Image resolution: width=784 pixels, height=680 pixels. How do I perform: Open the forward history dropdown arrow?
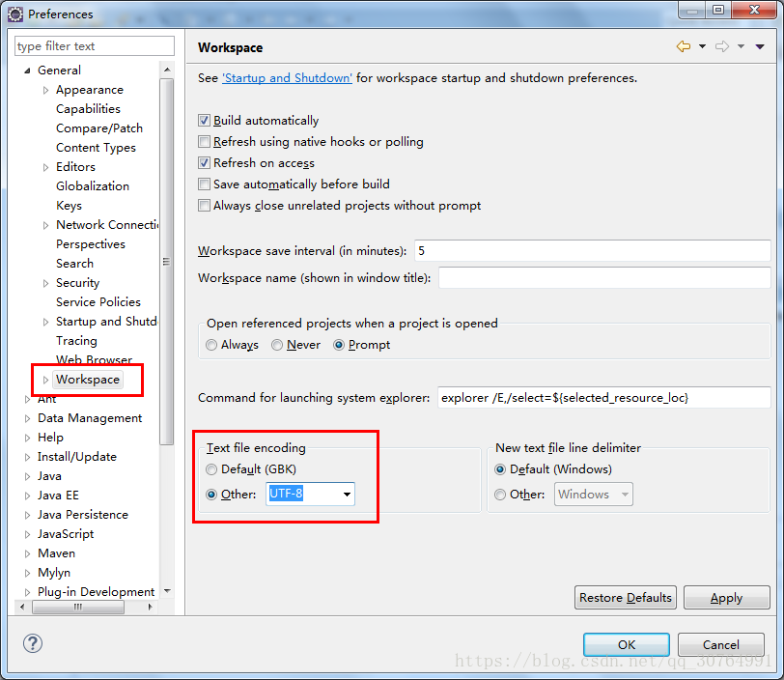(x=741, y=46)
